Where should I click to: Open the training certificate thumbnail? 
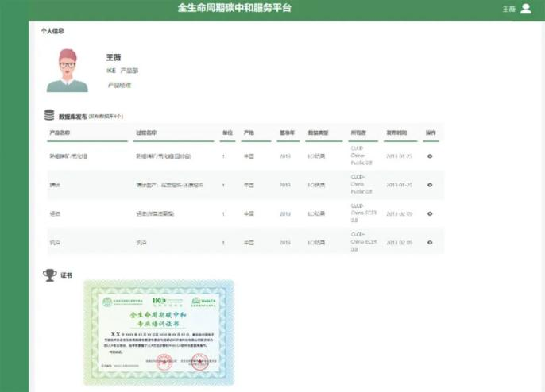pos(159,332)
